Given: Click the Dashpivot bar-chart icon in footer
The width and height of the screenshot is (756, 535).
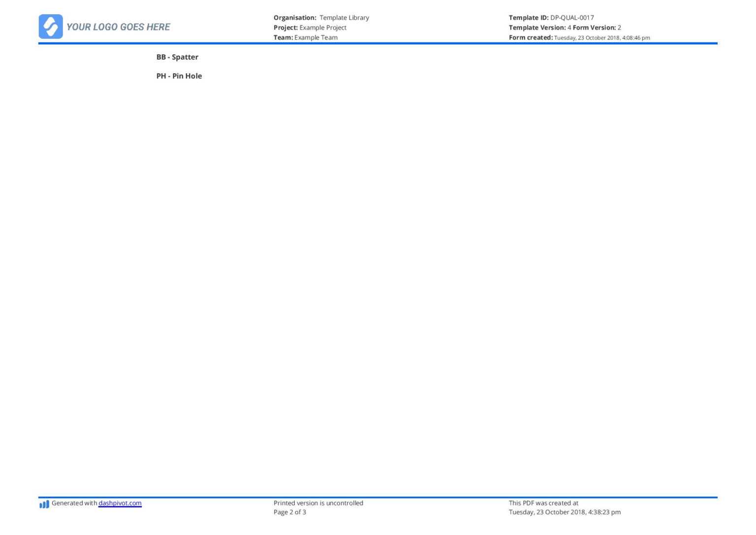Looking at the screenshot, I should (x=44, y=504).
